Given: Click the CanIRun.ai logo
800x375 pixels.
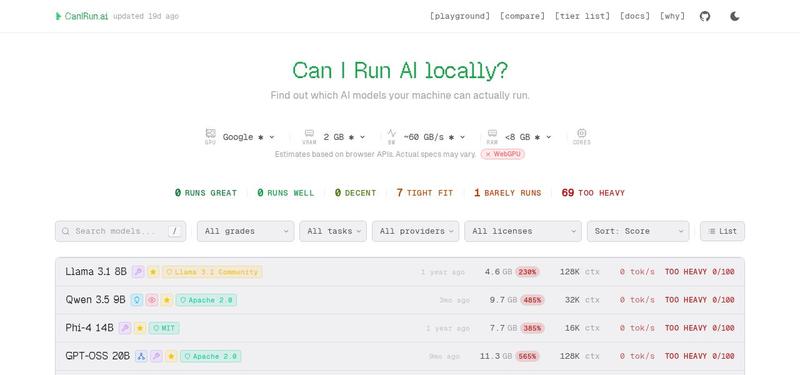Looking at the screenshot, I should point(82,16).
